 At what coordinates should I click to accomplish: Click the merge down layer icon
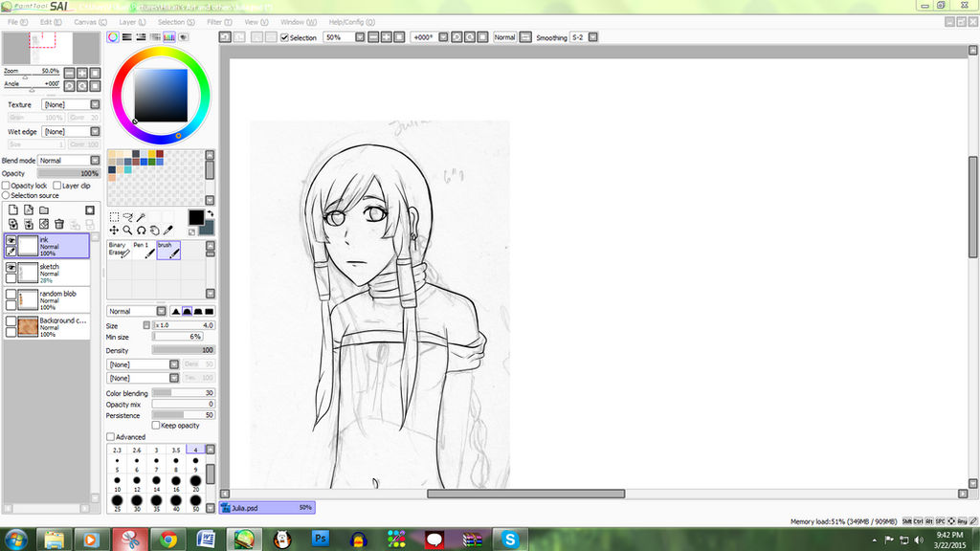[29, 224]
